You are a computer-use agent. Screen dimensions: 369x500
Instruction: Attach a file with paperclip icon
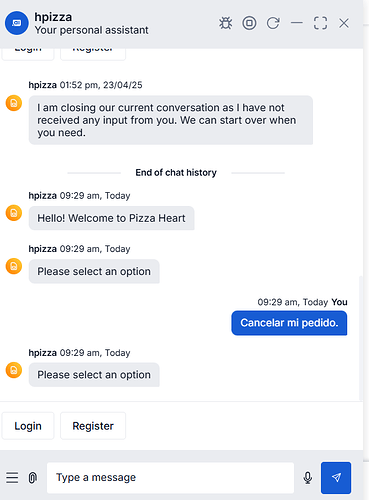pyautogui.click(x=32, y=477)
